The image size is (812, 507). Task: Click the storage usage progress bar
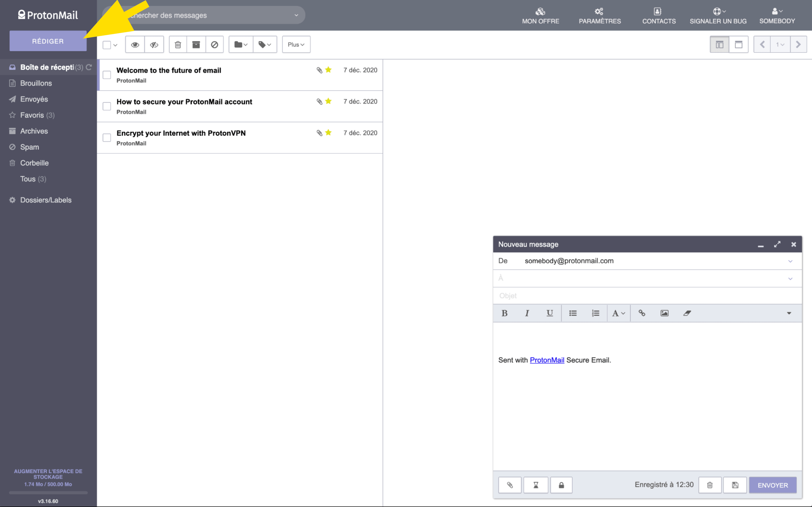[48, 493]
